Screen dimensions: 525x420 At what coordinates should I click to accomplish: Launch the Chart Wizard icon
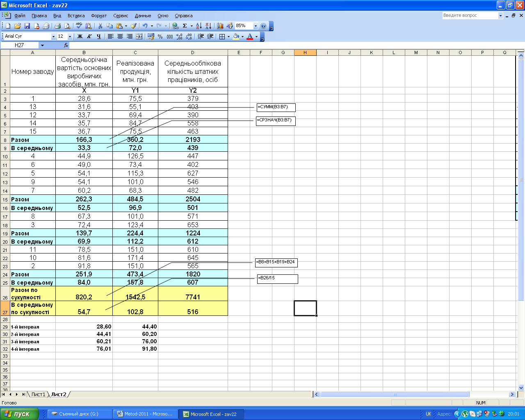pos(220,26)
